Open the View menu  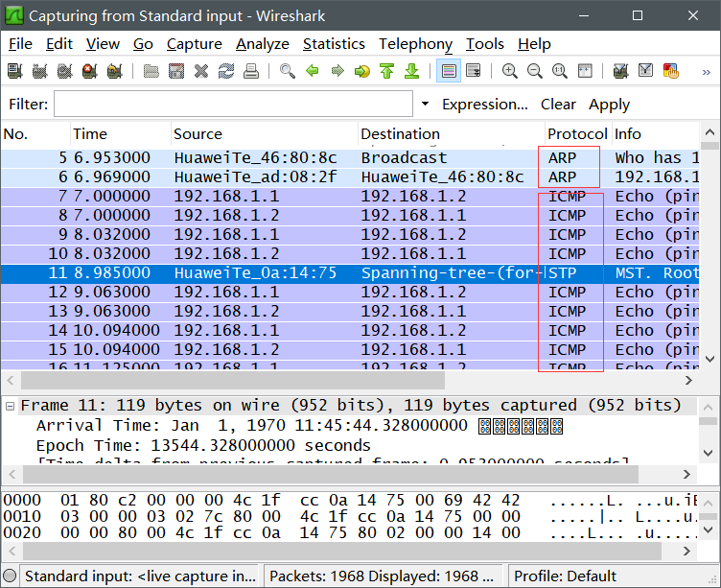pos(103,44)
